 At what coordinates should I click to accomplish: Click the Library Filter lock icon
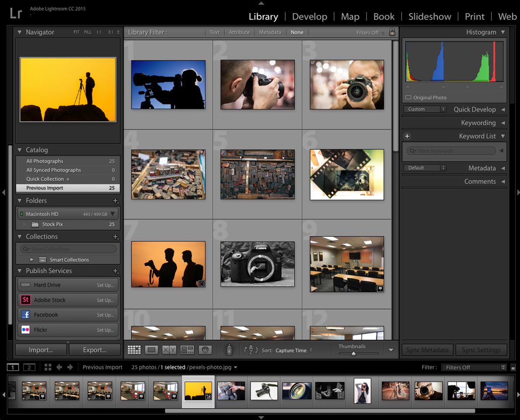[x=392, y=32]
